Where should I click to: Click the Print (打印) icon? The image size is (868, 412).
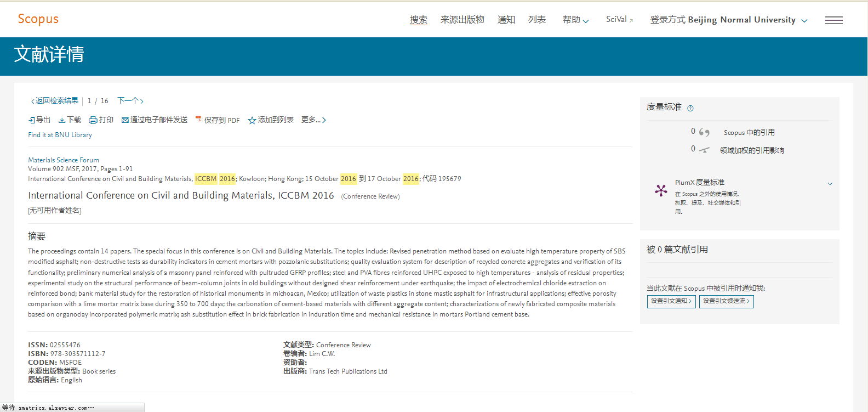pos(93,120)
